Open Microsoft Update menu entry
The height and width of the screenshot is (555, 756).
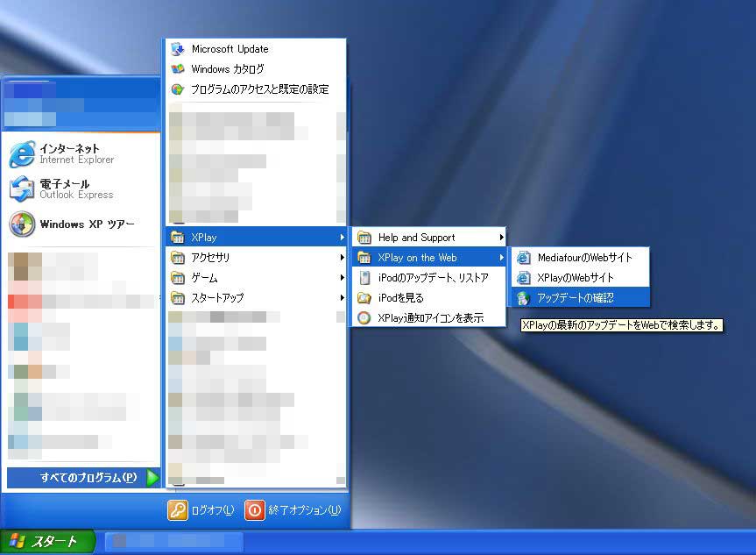coord(256,49)
